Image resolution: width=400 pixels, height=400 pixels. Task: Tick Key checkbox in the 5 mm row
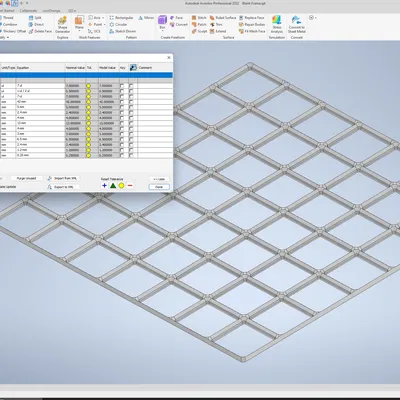tap(122, 107)
